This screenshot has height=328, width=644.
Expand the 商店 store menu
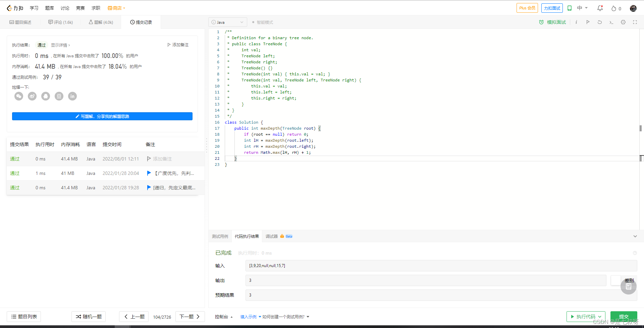116,8
